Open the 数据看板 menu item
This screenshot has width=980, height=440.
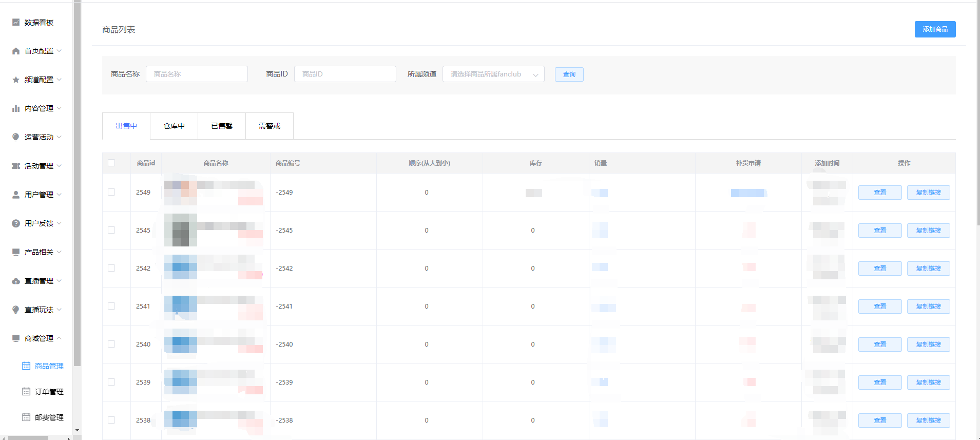pyautogui.click(x=39, y=22)
